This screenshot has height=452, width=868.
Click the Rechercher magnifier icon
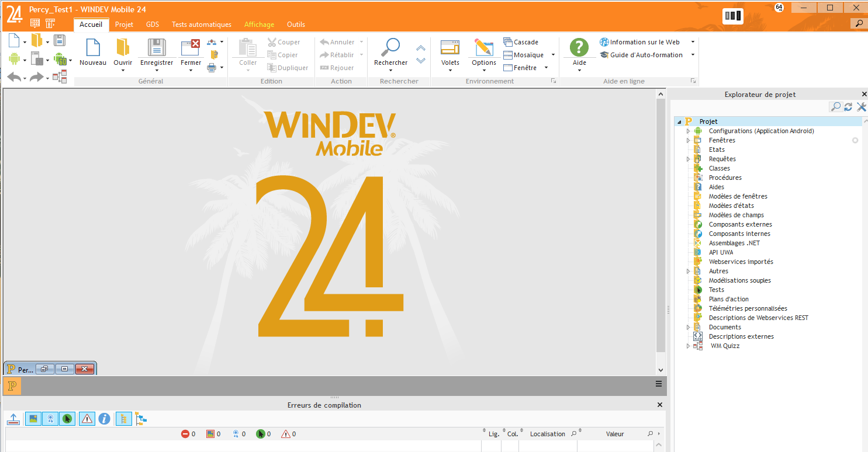[x=390, y=47]
